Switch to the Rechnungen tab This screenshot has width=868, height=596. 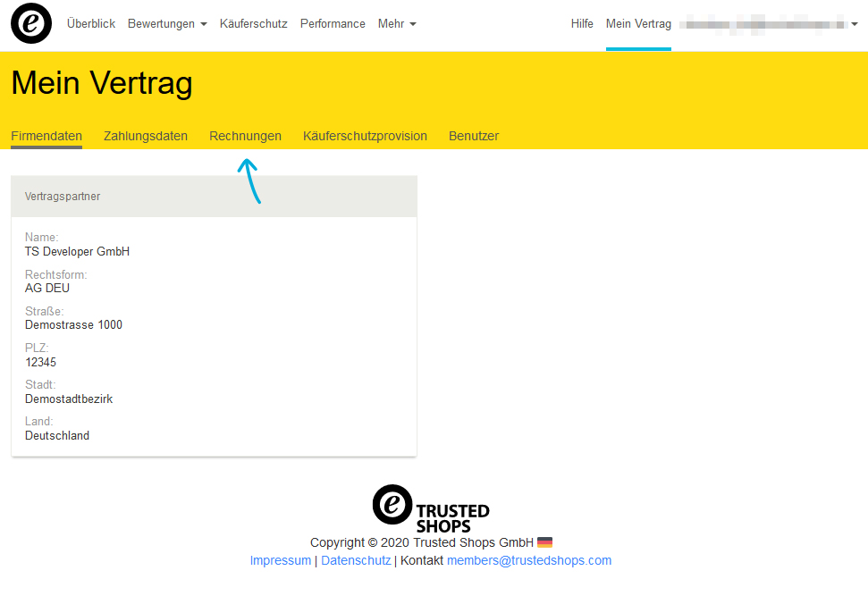pos(245,136)
